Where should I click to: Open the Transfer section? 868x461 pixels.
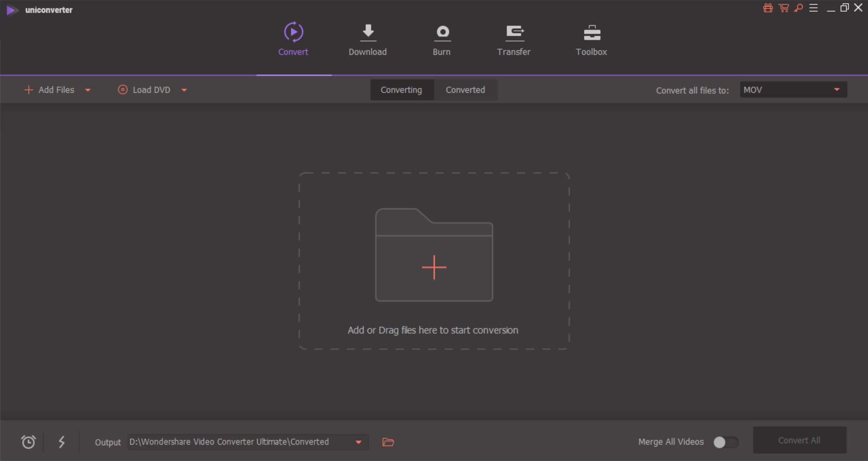click(x=513, y=40)
